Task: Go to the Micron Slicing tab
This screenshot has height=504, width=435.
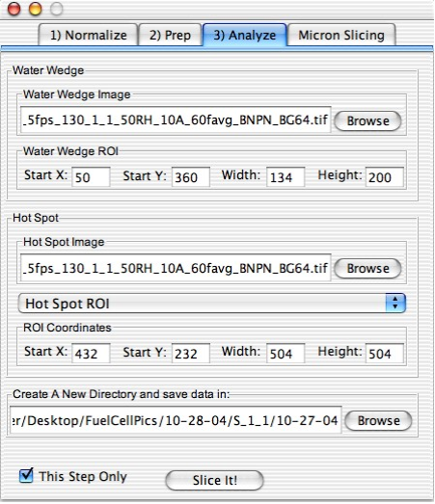Action: coord(341,35)
